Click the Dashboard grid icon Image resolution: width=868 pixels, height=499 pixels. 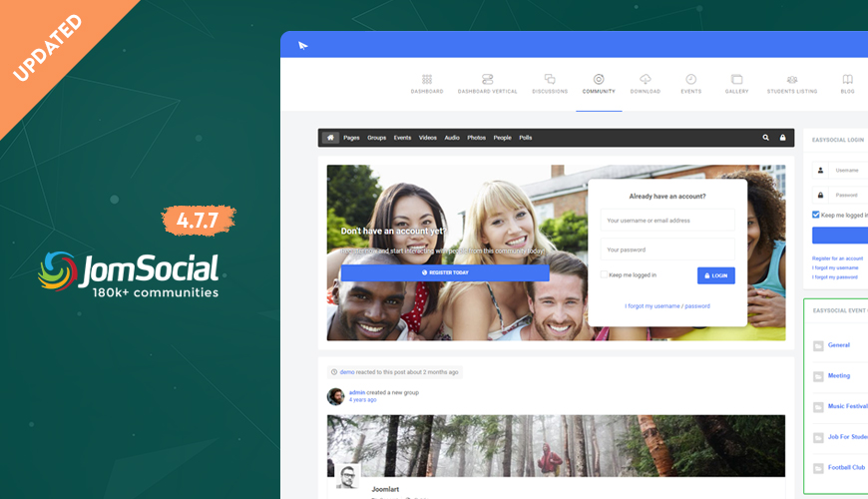[x=427, y=79]
